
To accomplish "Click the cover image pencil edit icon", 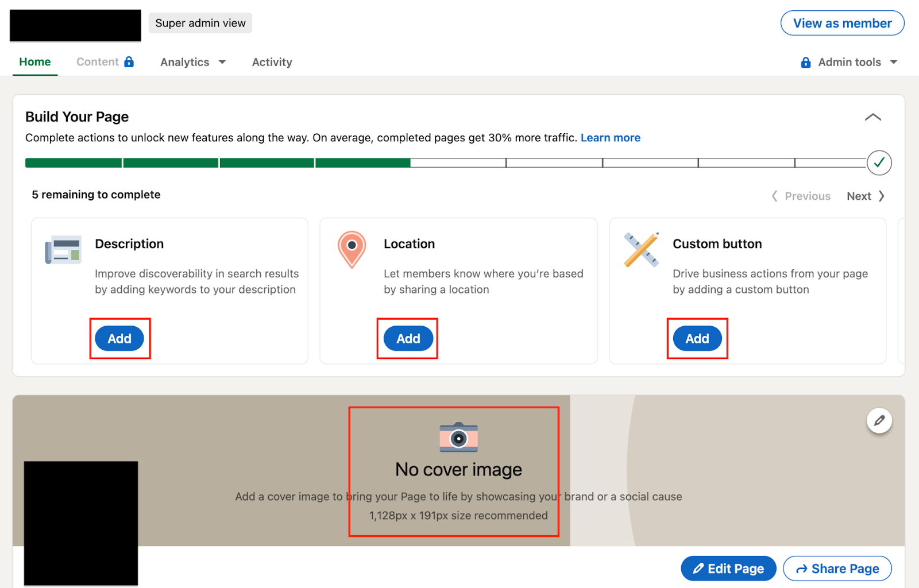I will pos(879,421).
